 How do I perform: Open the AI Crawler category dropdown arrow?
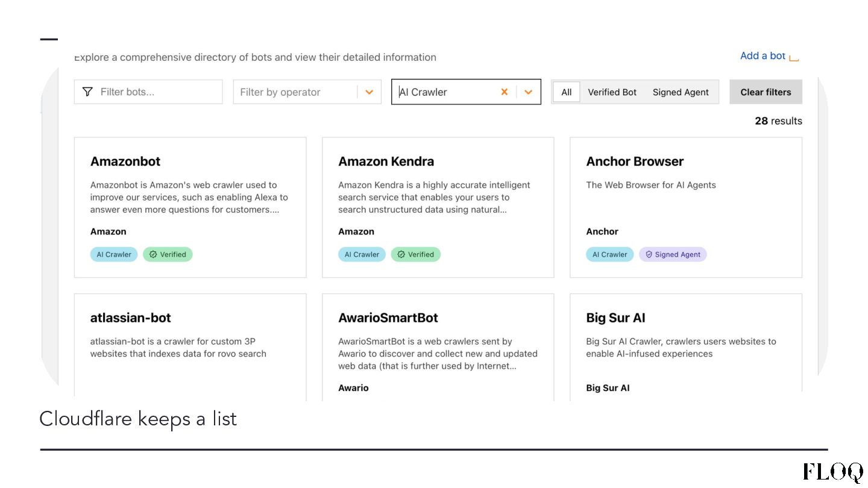[529, 92]
